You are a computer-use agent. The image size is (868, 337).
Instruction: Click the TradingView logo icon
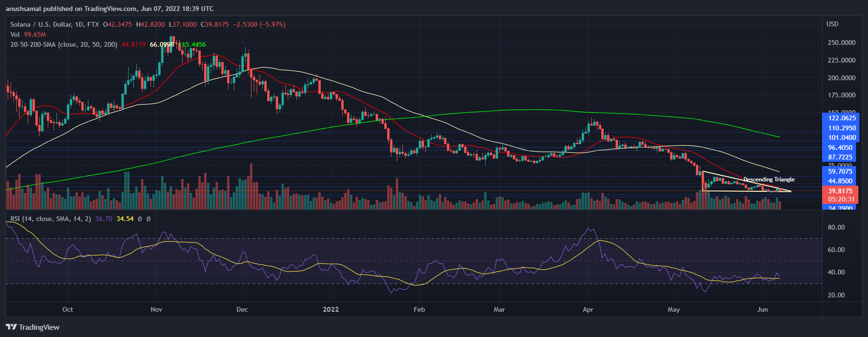[11, 327]
